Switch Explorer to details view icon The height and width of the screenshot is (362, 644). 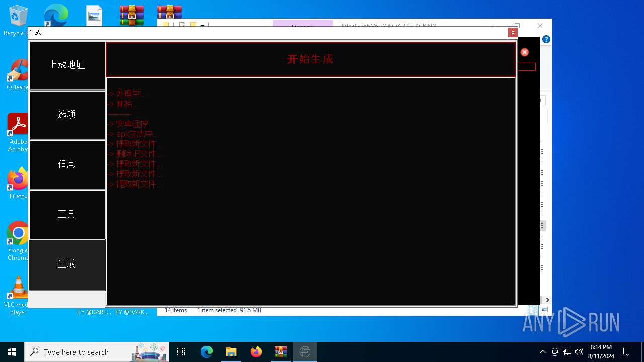pos(533,310)
